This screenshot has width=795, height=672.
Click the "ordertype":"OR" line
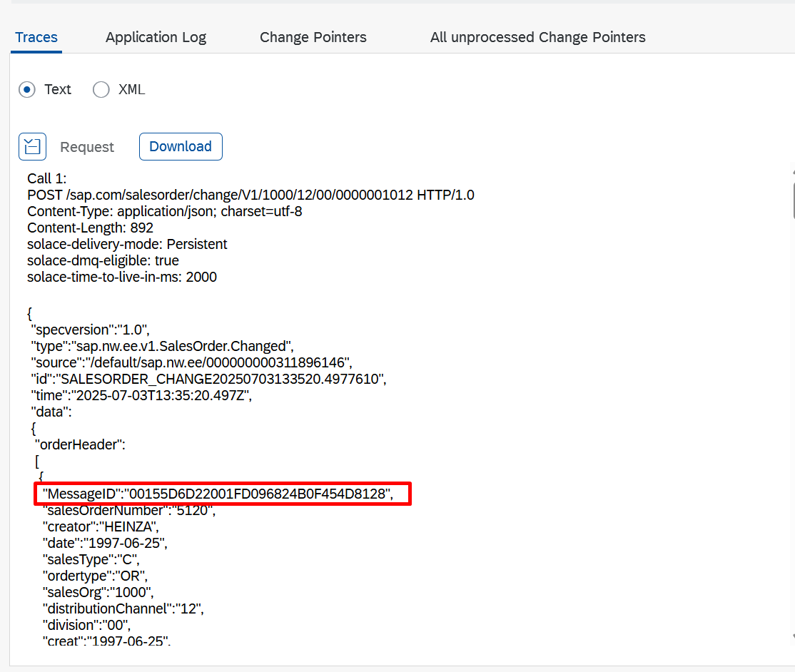point(96,576)
